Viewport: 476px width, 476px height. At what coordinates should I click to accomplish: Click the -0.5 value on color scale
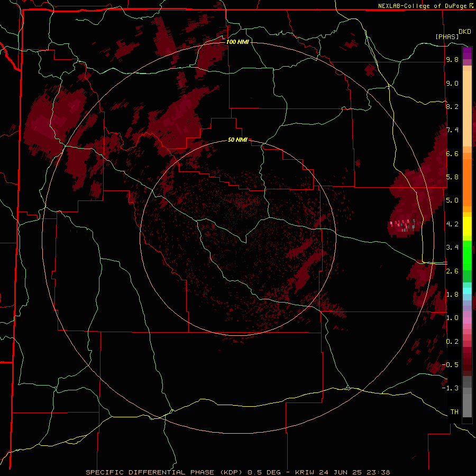[450, 365]
